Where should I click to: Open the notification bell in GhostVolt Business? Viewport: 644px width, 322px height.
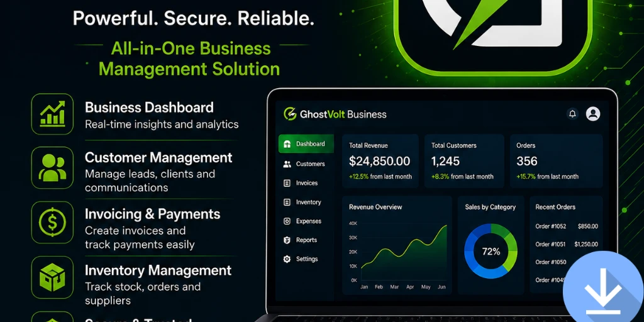click(572, 114)
